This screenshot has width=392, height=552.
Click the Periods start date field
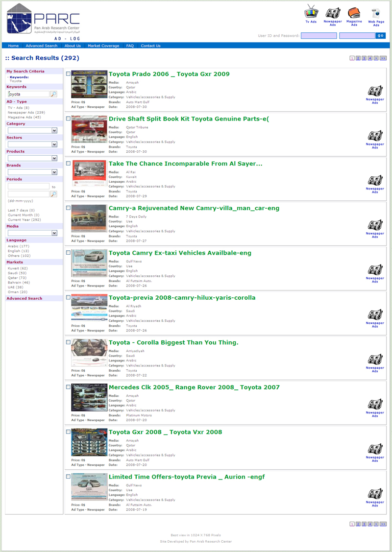tap(28, 186)
